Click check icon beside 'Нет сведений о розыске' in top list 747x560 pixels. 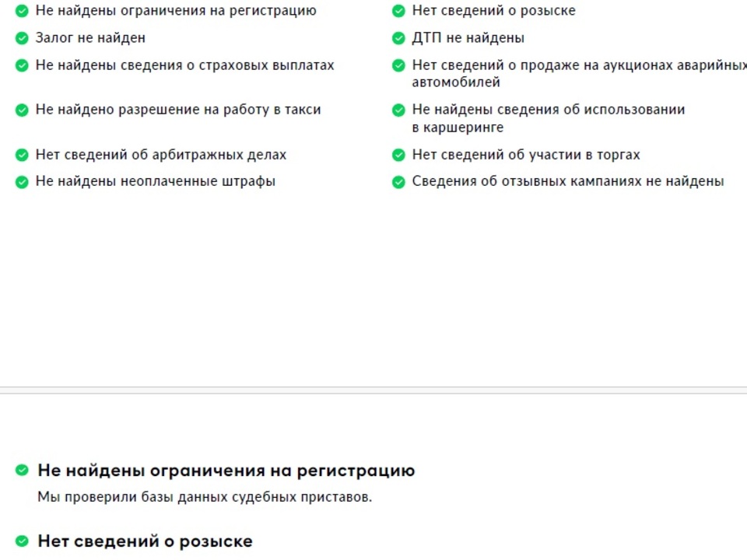pos(398,12)
